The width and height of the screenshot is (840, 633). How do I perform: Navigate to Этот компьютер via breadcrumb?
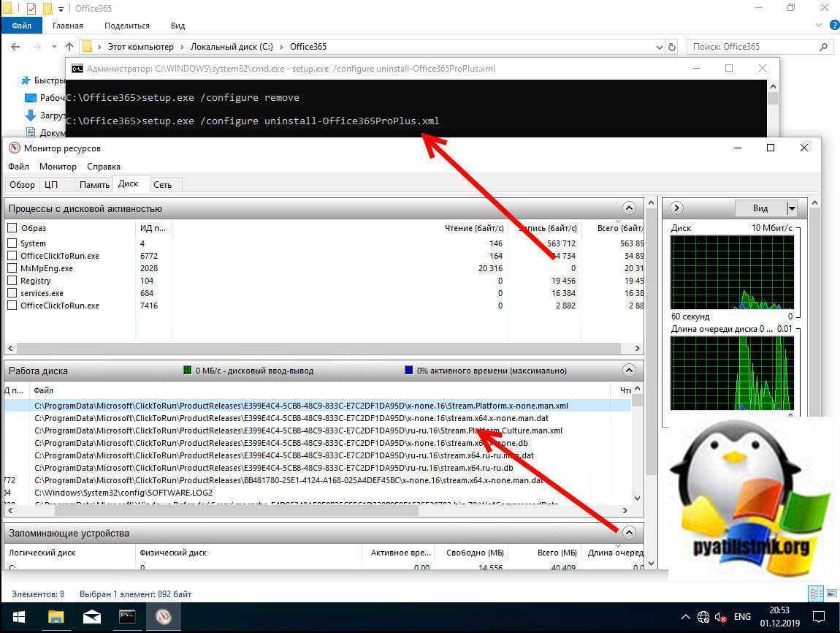pyautogui.click(x=140, y=46)
